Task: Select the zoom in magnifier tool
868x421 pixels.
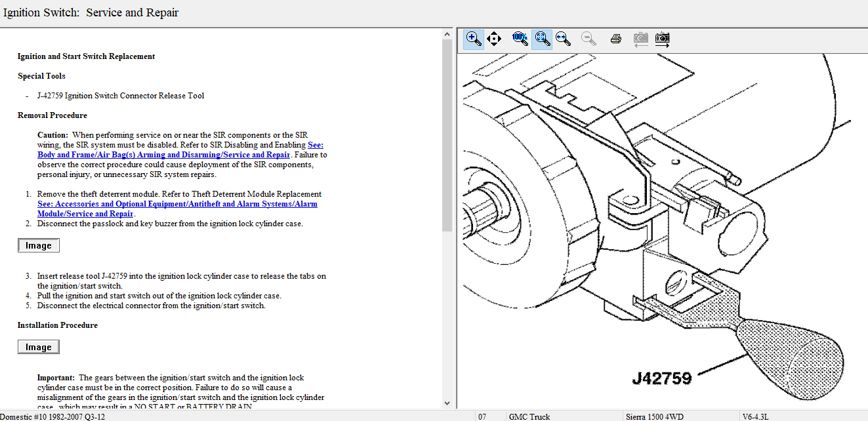Action: 474,39
